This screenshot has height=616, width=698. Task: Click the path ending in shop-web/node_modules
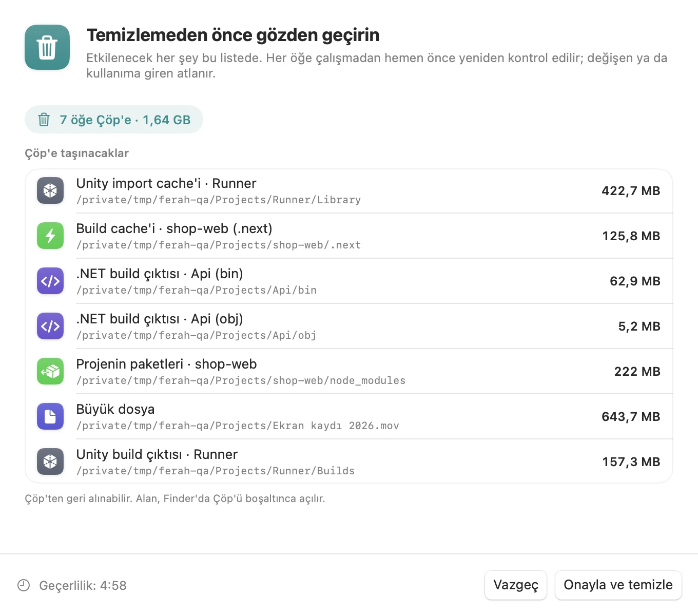241,380
